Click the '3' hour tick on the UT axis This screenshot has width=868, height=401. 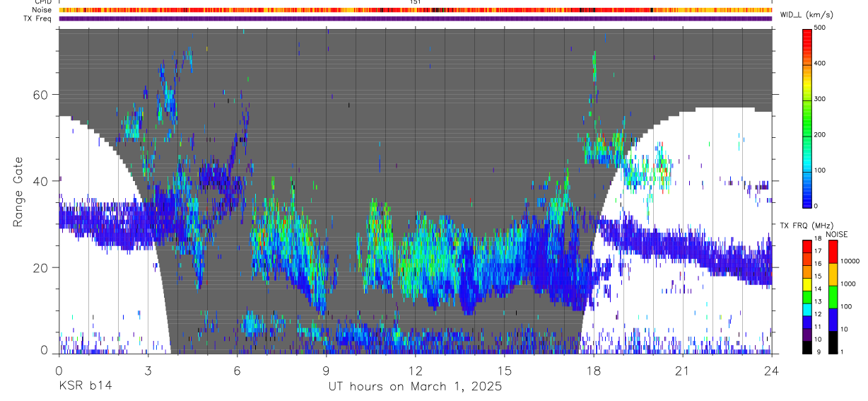click(148, 370)
